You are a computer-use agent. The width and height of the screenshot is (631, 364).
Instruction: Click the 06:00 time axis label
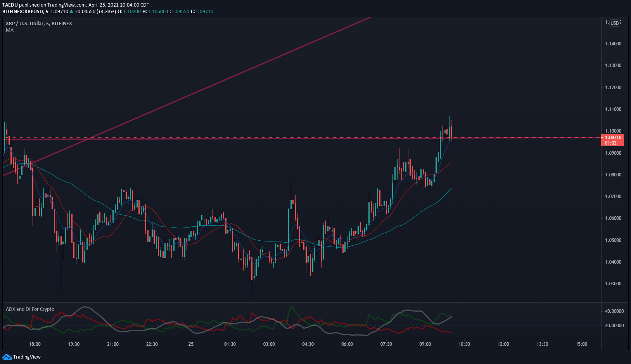(x=347, y=344)
